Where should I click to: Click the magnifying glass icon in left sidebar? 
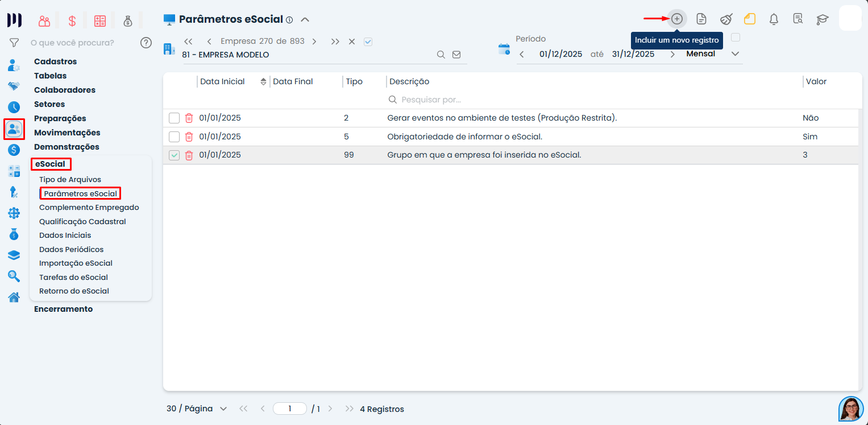[14, 276]
